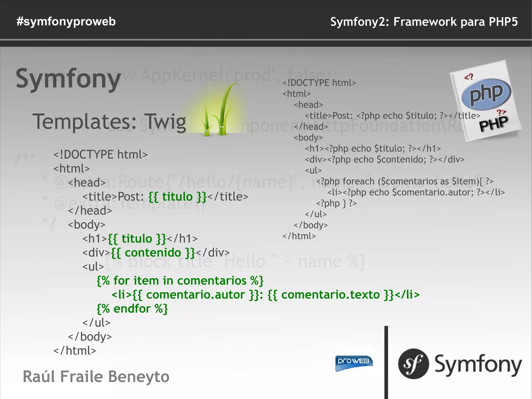
Task: Click '</html>' at the end of the Twig example
Action: pos(75,351)
